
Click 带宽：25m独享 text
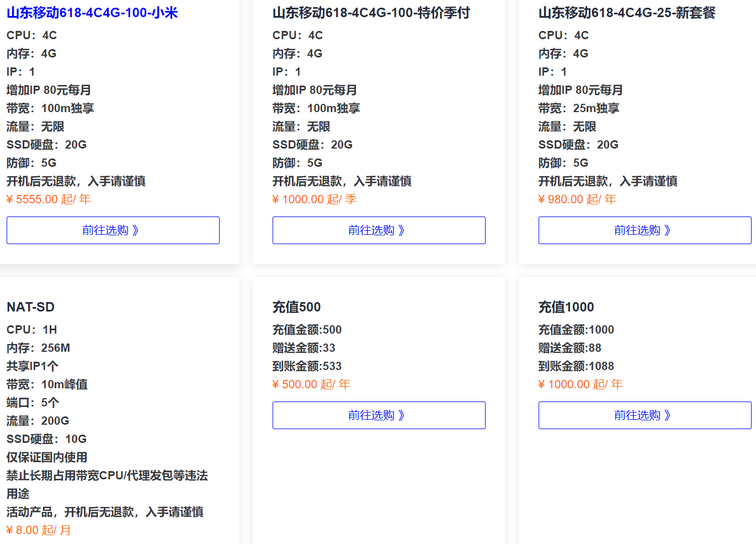[579, 108]
